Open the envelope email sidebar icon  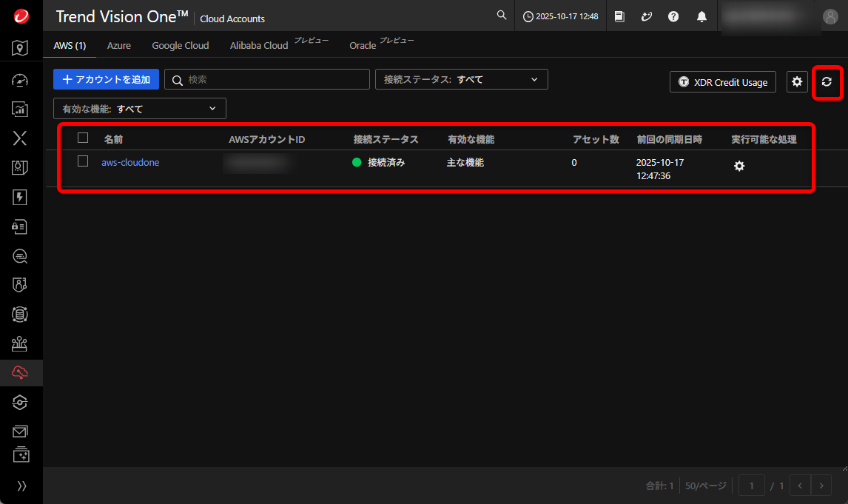tap(20, 431)
